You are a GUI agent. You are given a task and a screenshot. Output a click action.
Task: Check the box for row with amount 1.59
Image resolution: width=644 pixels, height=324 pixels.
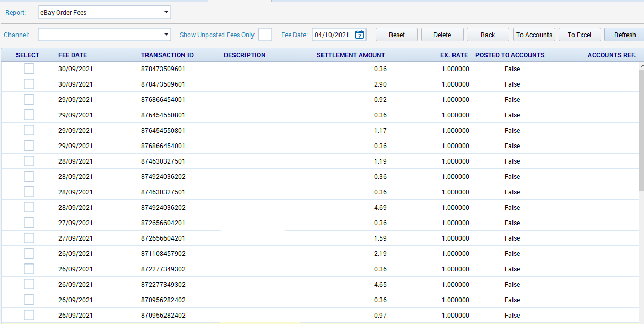pyautogui.click(x=29, y=238)
